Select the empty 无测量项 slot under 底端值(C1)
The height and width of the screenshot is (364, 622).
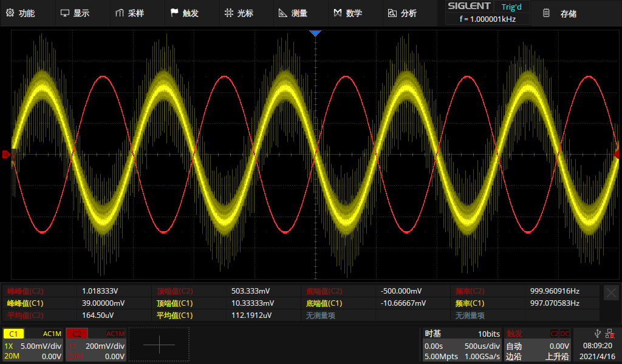pyautogui.click(x=321, y=315)
